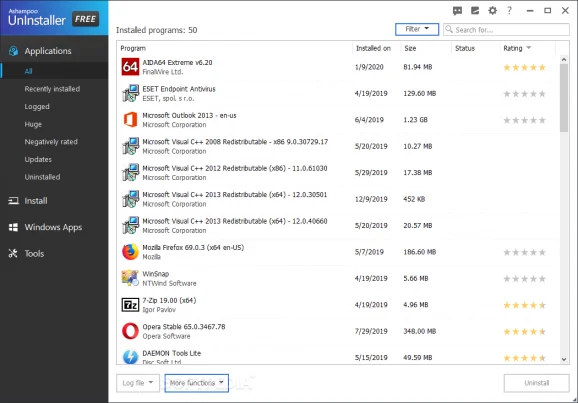Click the 12/9/2019 install date
This screenshot has height=403, width=578.
click(x=371, y=199)
